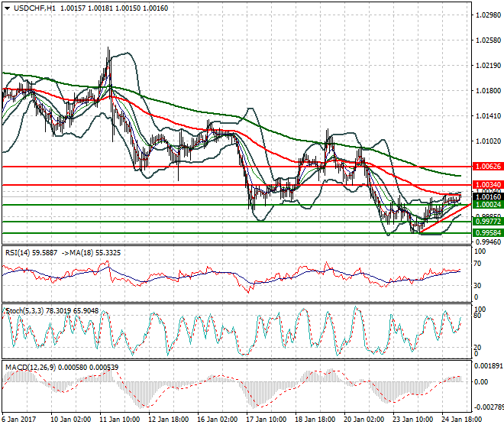Click the USDCHF,H1 symbol title text
Image resolution: width=504 pixels, height=428 pixels.
tap(34, 8)
